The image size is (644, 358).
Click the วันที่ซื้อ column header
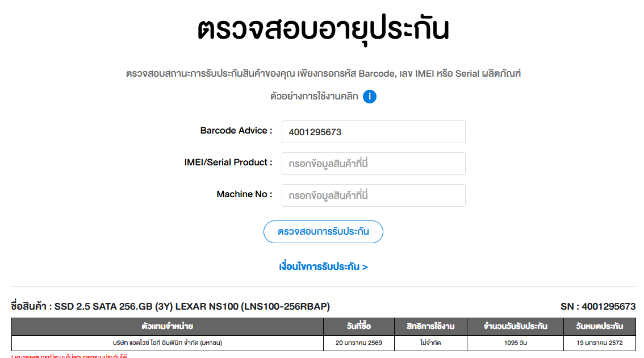[359, 327]
